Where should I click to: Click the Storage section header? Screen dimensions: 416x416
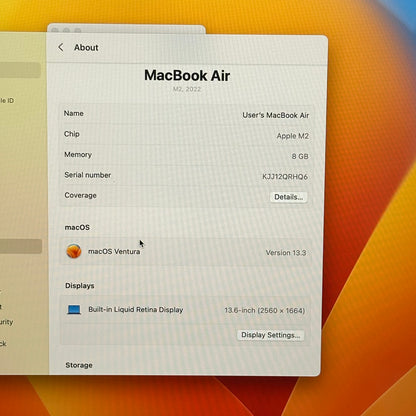[x=79, y=365]
